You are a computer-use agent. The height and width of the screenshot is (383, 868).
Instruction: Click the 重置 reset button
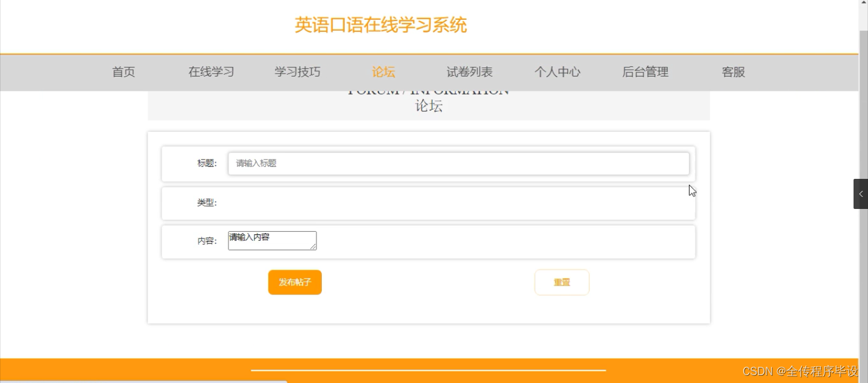561,282
